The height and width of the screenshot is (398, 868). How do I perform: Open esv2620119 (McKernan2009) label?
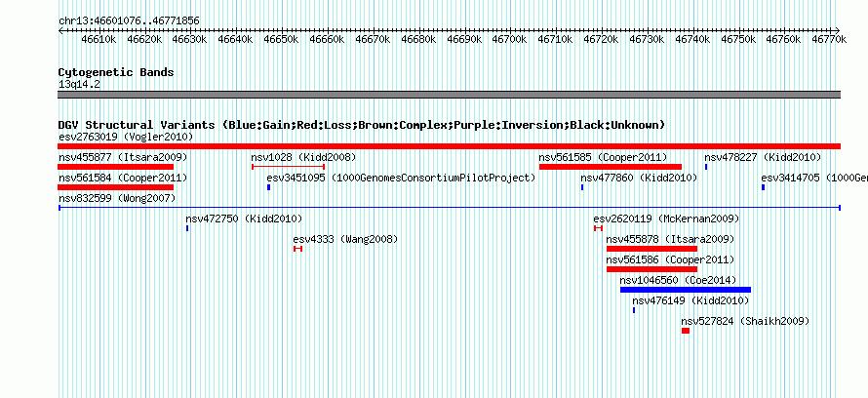[666, 219]
